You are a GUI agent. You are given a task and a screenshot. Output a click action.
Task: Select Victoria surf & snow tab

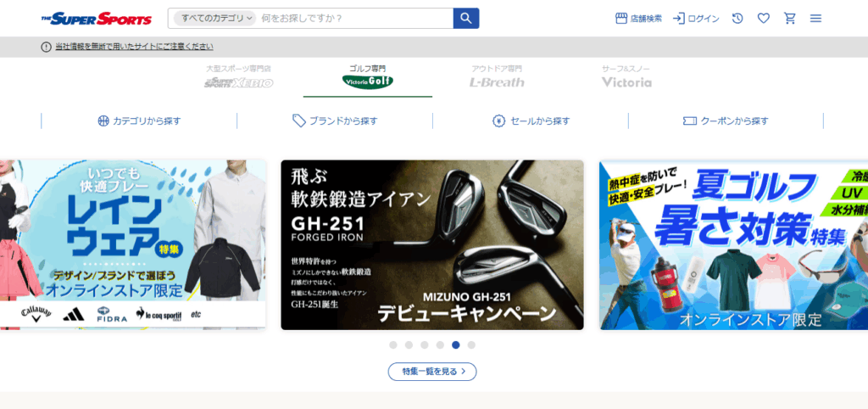pos(626,76)
